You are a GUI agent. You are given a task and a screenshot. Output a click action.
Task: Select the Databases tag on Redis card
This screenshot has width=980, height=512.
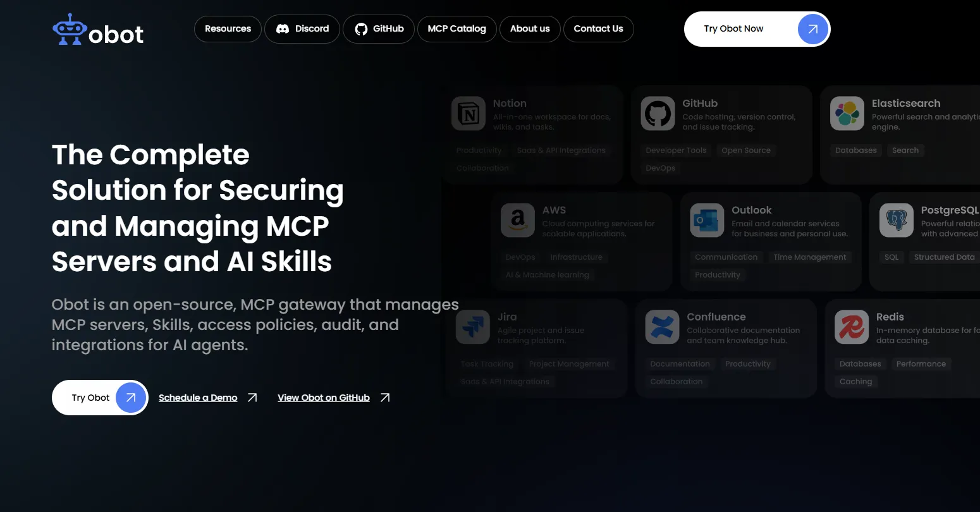861,364
